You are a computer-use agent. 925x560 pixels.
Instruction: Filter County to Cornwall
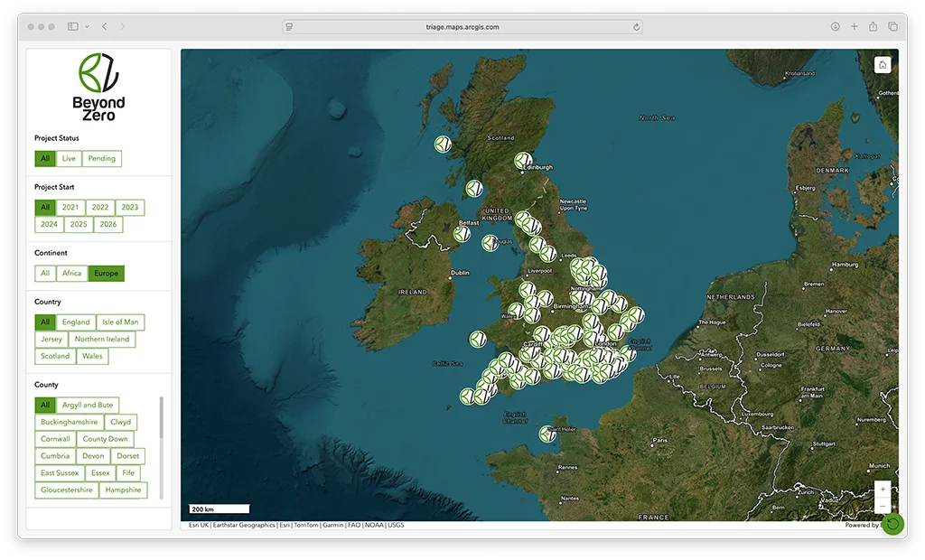(x=55, y=440)
